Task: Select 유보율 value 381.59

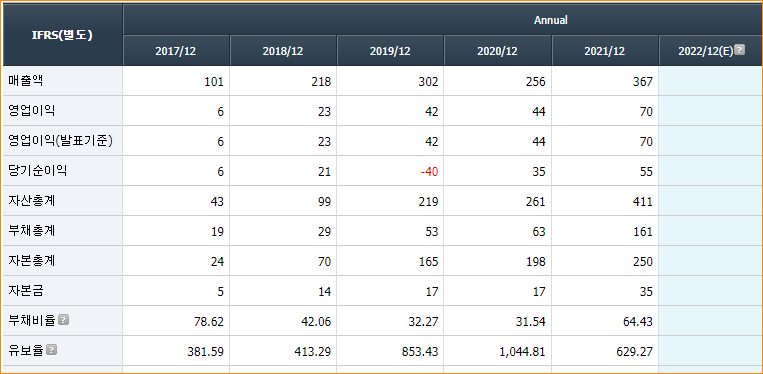Action: point(206,352)
